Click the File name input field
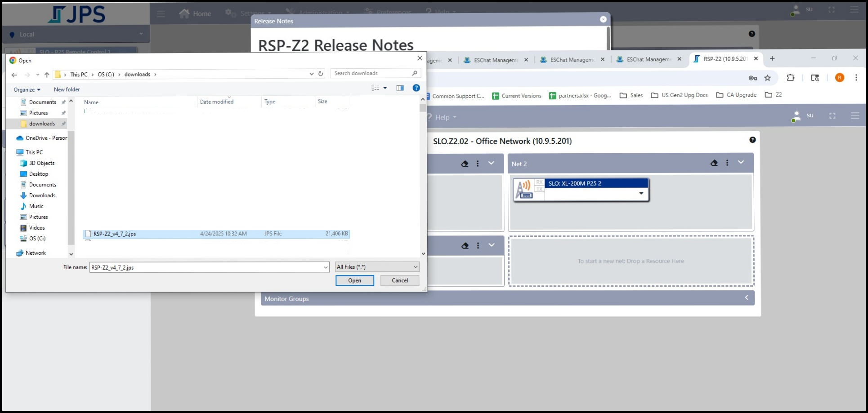Viewport: 868px width, 413px height. pyautogui.click(x=206, y=267)
